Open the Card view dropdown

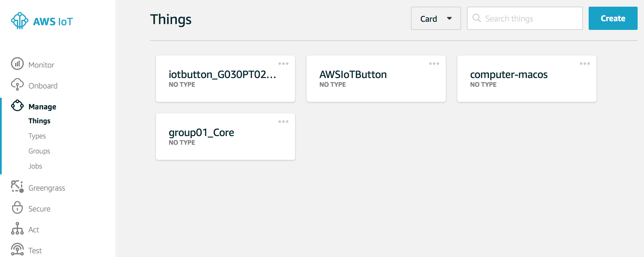click(x=436, y=18)
